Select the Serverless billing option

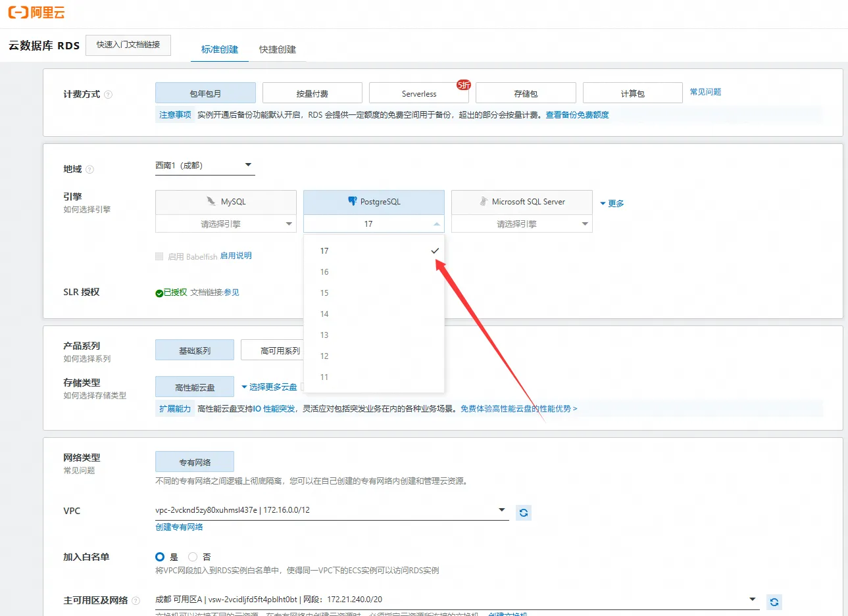pyautogui.click(x=419, y=93)
